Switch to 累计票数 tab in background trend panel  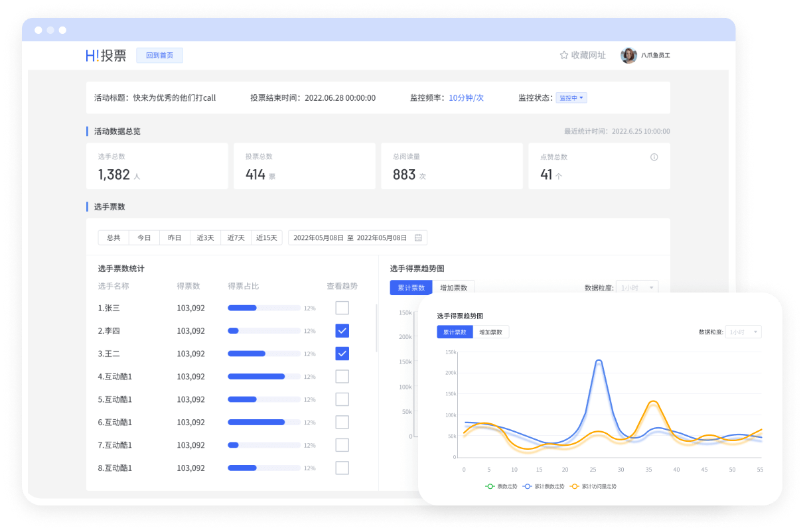[411, 287]
